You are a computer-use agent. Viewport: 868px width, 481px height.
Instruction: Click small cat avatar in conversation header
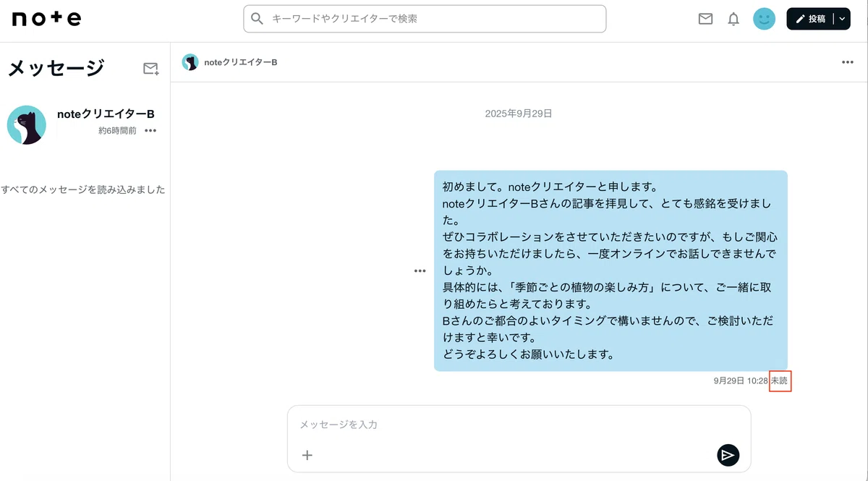(x=190, y=62)
